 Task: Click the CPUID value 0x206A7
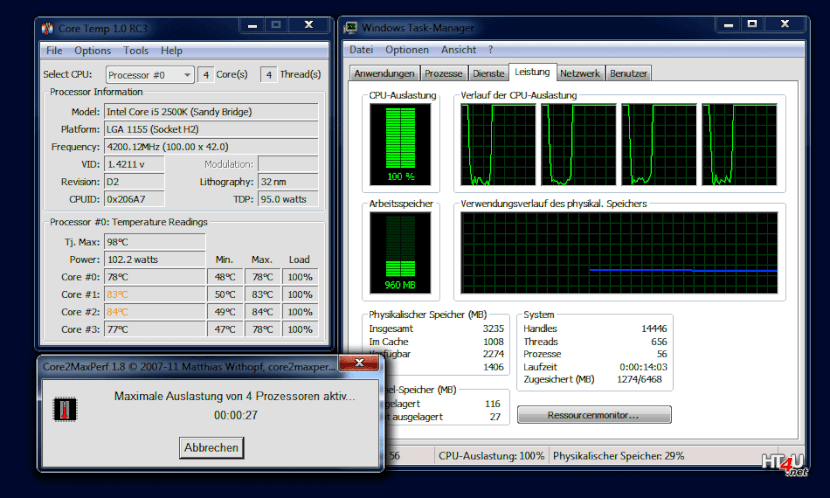tap(134, 199)
